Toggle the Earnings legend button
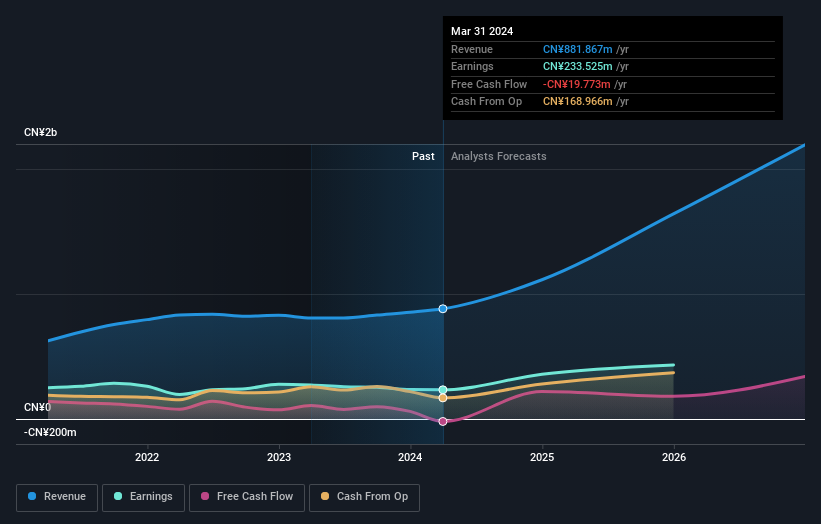 click(x=143, y=497)
